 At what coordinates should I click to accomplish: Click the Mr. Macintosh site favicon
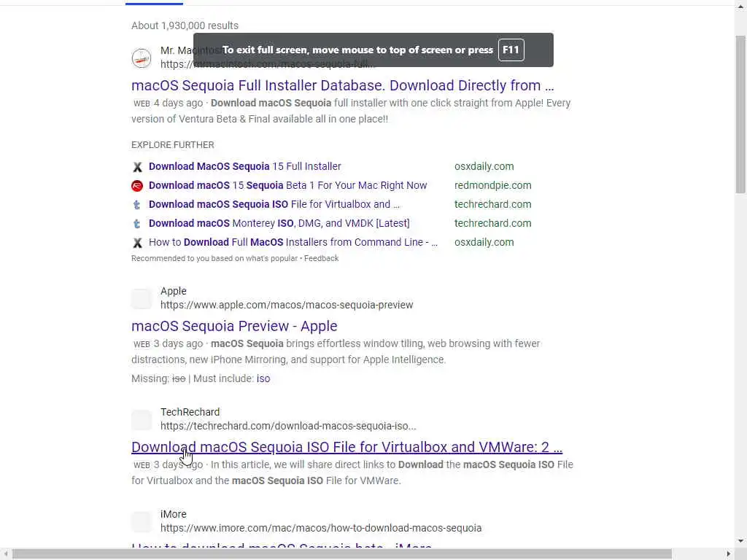(x=142, y=58)
